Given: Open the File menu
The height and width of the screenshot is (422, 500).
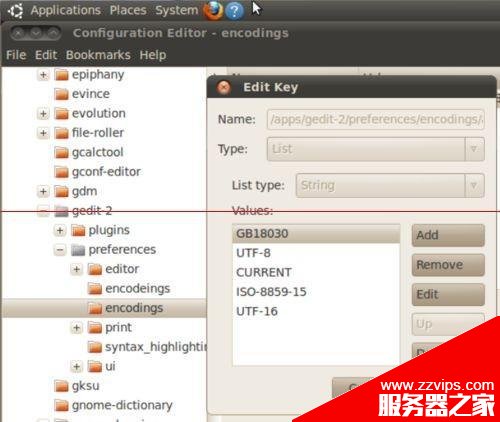Looking at the screenshot, I should point(16,55).
